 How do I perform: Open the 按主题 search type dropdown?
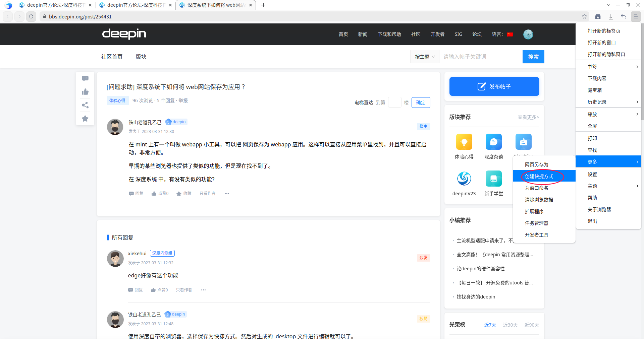(x=425, y=57)
